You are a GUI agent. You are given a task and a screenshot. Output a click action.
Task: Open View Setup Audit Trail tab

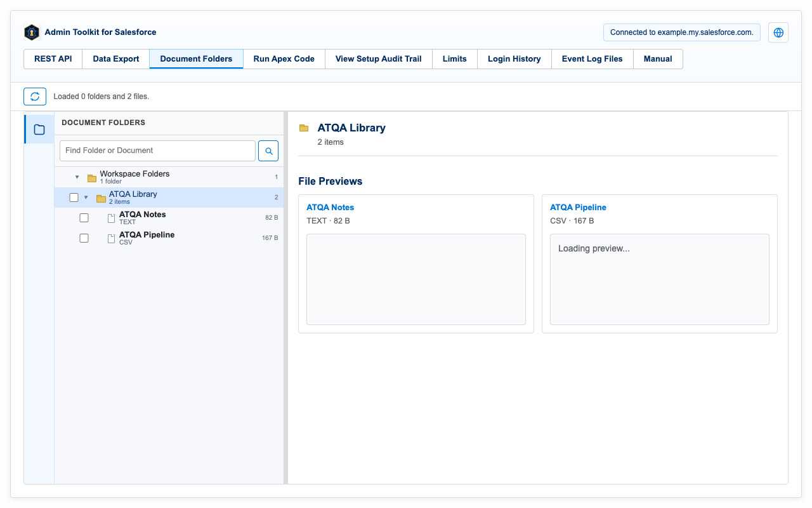[378, 59]
